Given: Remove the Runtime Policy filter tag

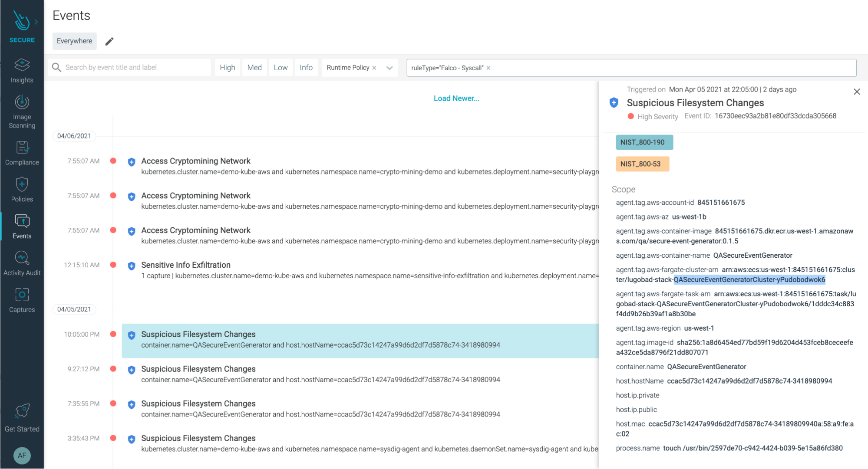Looking at the screenshot, I should point(374,68).
